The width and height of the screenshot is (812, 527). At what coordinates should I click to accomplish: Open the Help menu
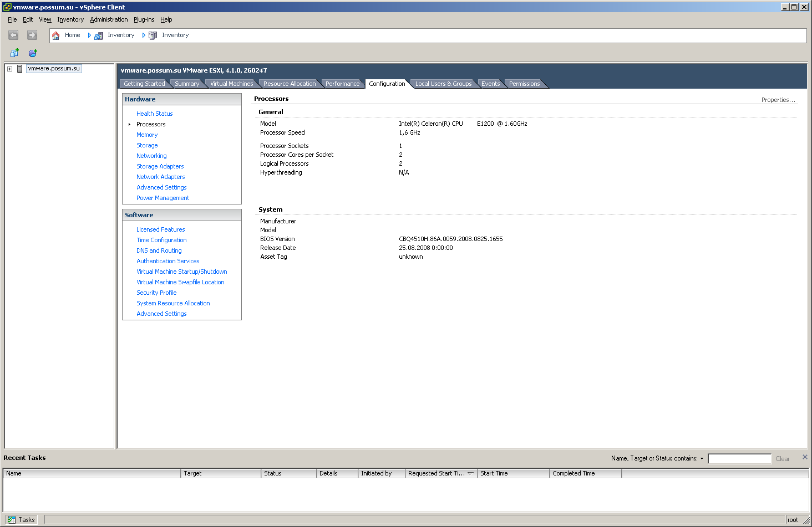point(166,19)
